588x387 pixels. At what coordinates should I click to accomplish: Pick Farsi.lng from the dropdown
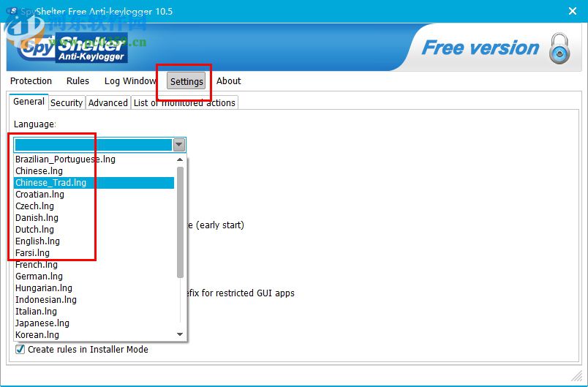94,252
